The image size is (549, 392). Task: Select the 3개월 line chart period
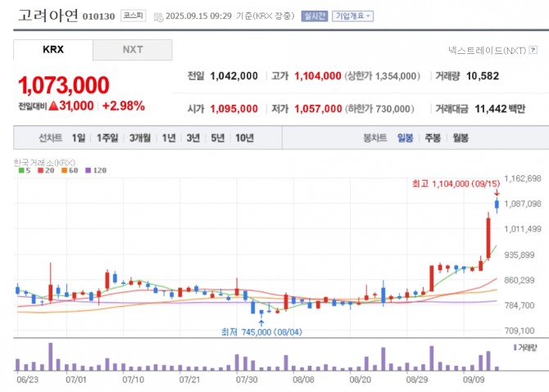pos(140,137)
